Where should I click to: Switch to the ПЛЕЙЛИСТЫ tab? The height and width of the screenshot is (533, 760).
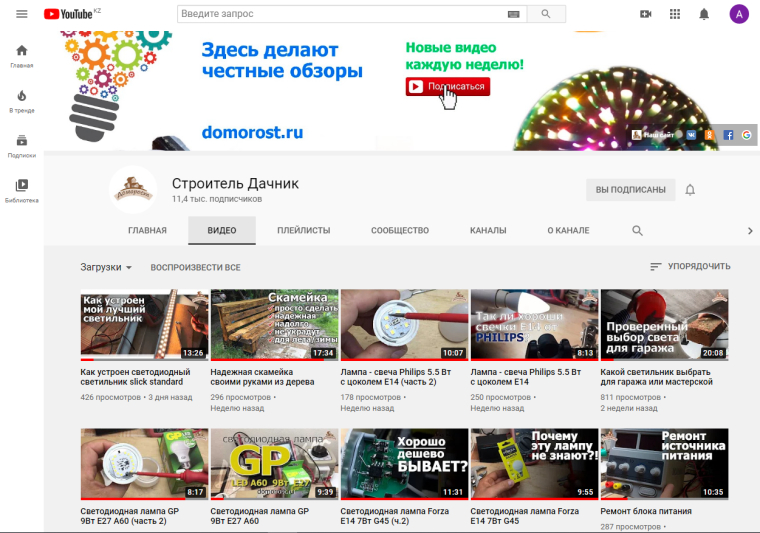[x=303, y=230]
